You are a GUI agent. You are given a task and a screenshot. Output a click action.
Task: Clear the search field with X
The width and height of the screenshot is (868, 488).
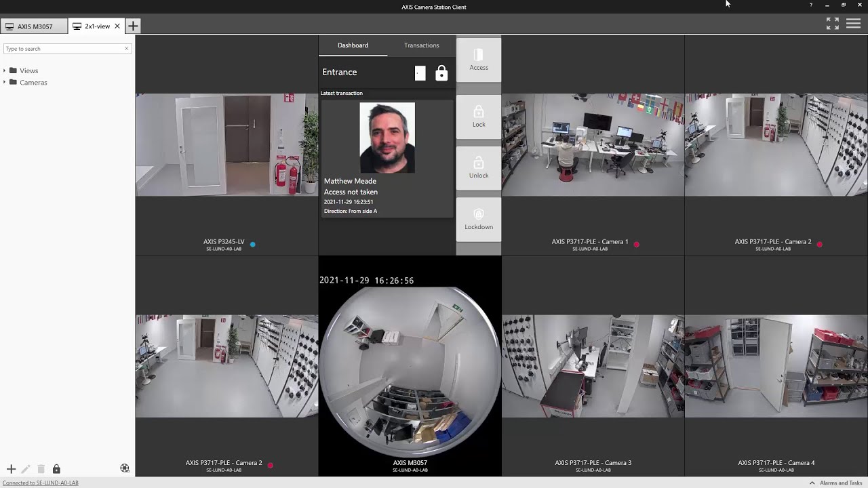(126, 49)
